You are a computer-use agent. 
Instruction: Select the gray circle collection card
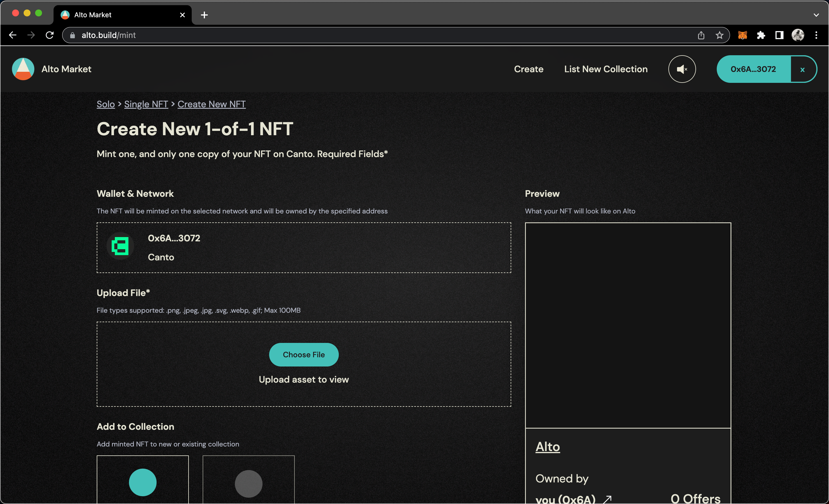pyautogui.click(x=249, y=480)
